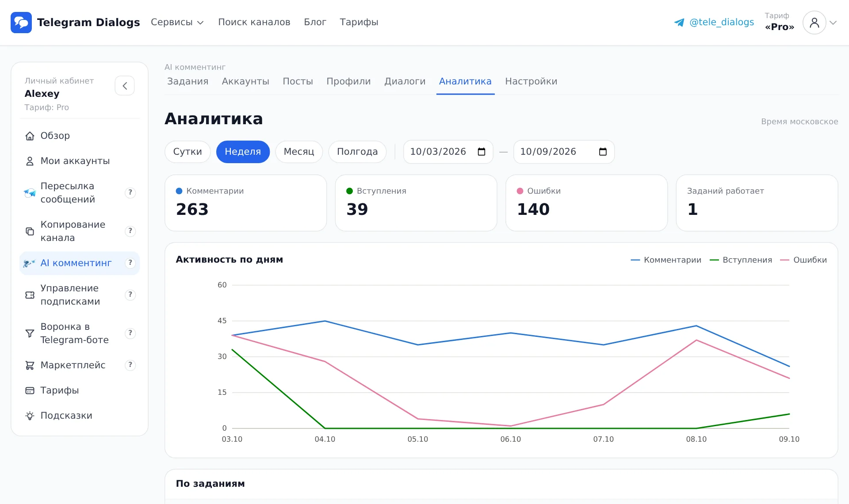Viewport: 849px width, 504px height.
Task: Click the Тарифы link in top navigation
Action: [x=359, y=22]
